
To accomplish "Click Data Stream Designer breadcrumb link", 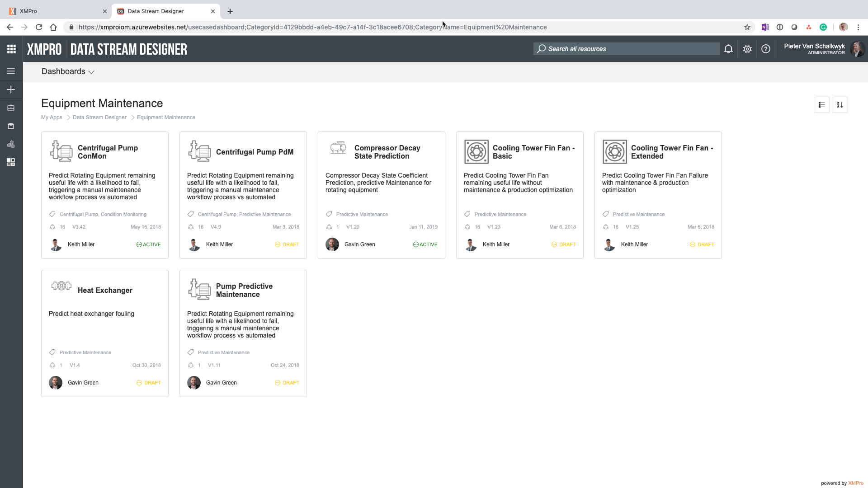I will tap(99, 117).
